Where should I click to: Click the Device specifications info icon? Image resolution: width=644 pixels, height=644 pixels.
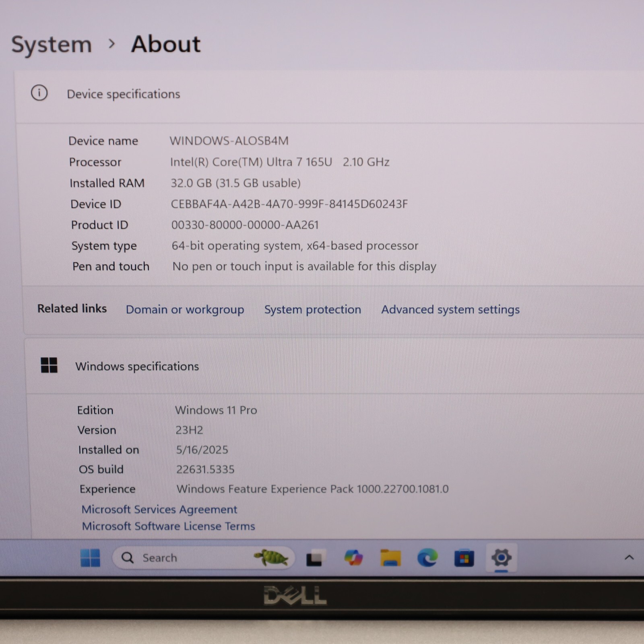(x=39, y=93)
